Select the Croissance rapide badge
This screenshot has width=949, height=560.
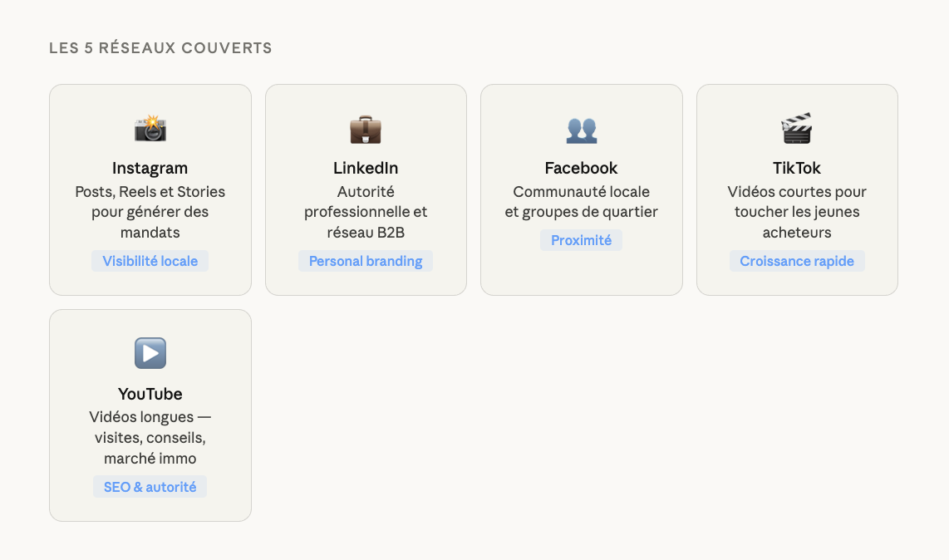pyautogui.click(x=797, y=261)
